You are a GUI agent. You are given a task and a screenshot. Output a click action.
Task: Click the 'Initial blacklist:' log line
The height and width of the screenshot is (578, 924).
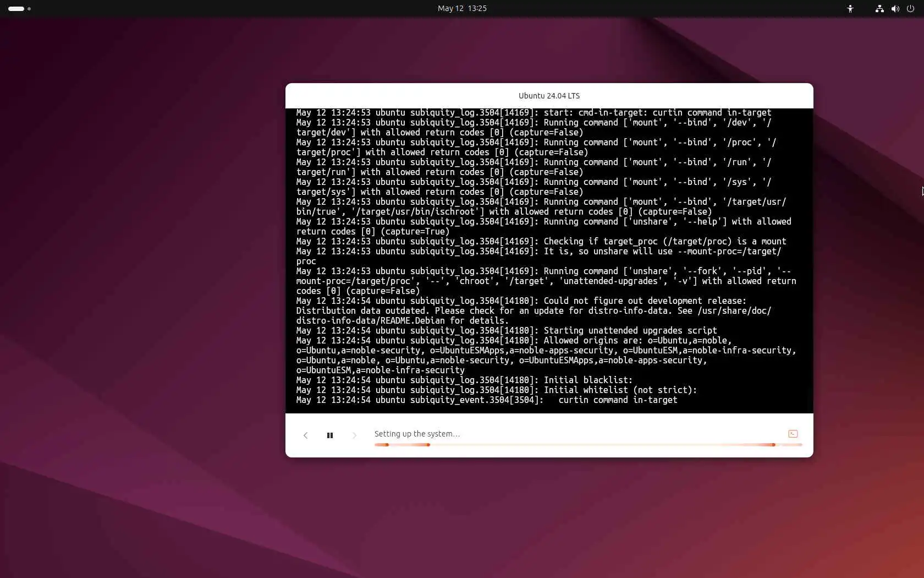(464, 380)
